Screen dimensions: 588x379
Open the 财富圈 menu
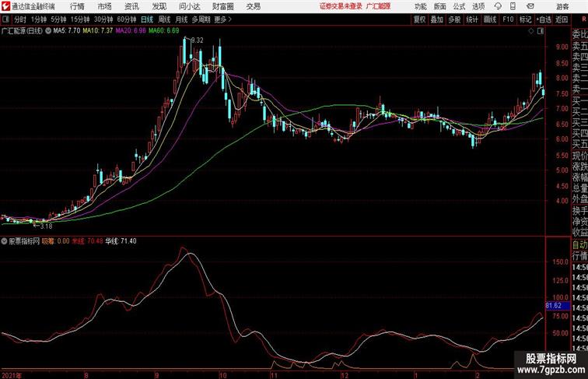click(x=222, y=6)
